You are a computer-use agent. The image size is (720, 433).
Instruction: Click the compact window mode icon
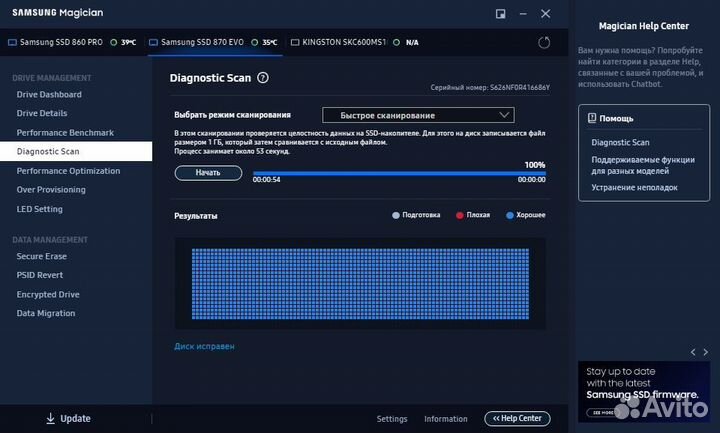point(501,14)
